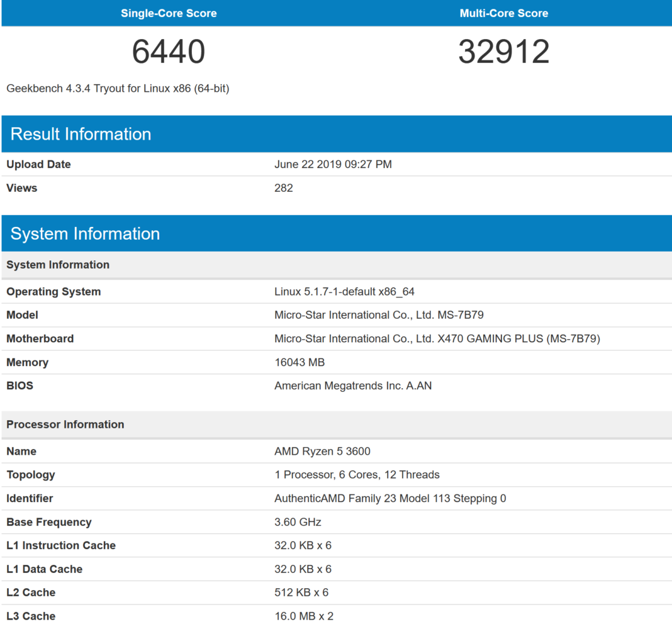The height and width of the screenshot is (629, 672).
Task: Click the L2 Cache label
Action: 31,593
